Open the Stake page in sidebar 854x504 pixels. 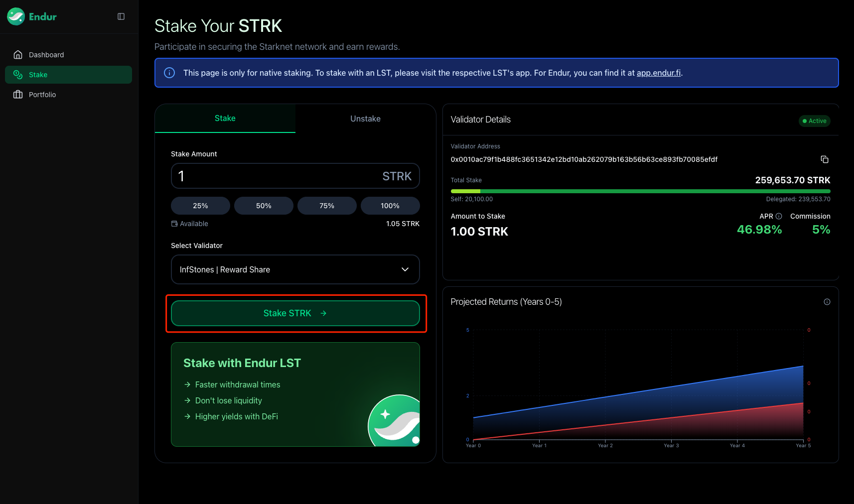pyautogui.click(x=68, y=75)
